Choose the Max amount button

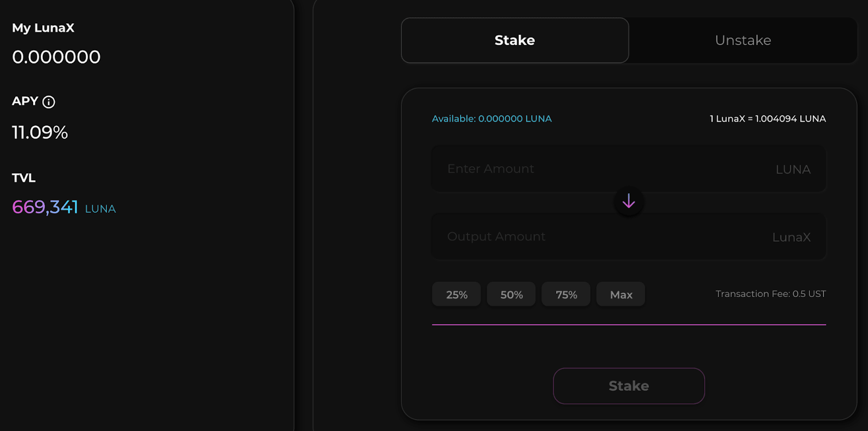pos(621,294)
